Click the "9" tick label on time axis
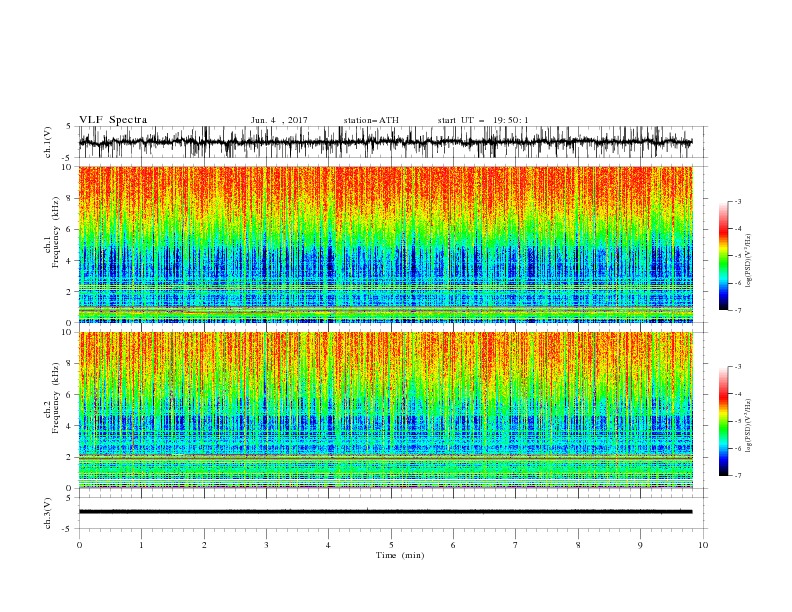The height and width of the screenshot is (612, 792). pos(640,545)
